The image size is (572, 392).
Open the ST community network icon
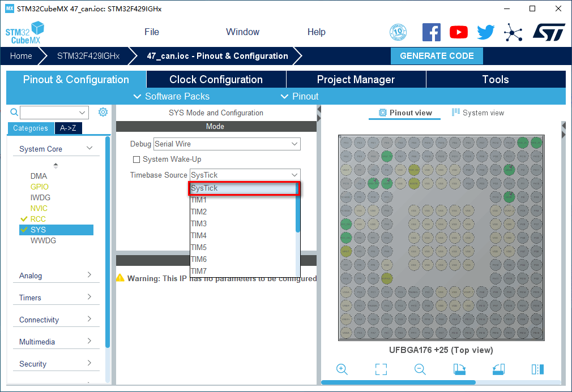(x=513, y=32)
